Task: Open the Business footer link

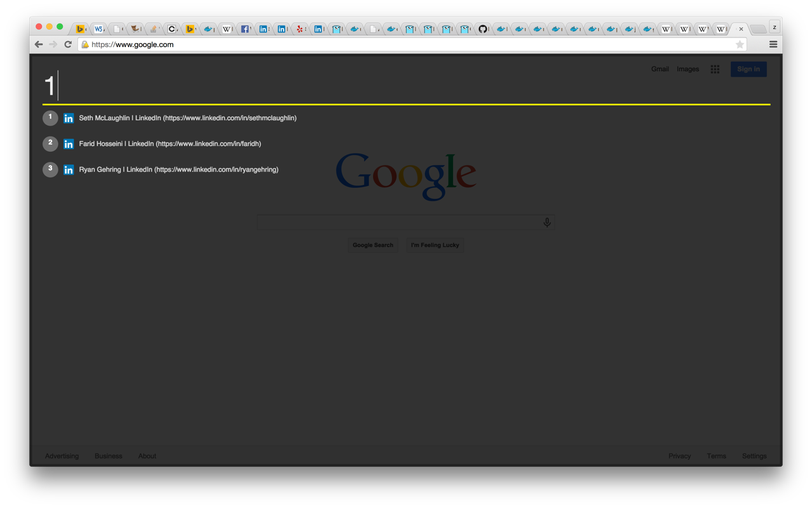Action: click(108, 456)
